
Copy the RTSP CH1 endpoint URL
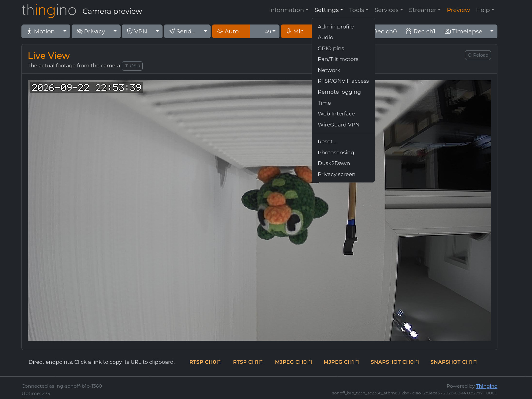click(x=248, y=362)
